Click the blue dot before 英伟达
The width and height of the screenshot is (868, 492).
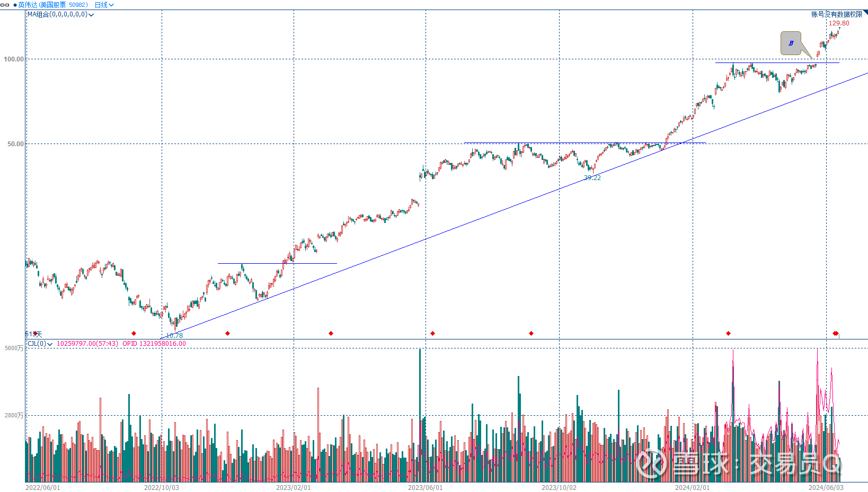click(15, 5)
